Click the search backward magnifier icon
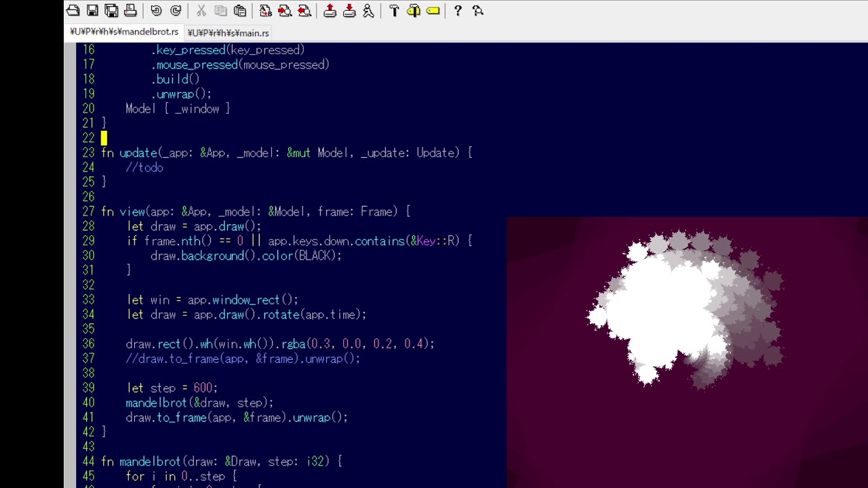 click(304, 11)
